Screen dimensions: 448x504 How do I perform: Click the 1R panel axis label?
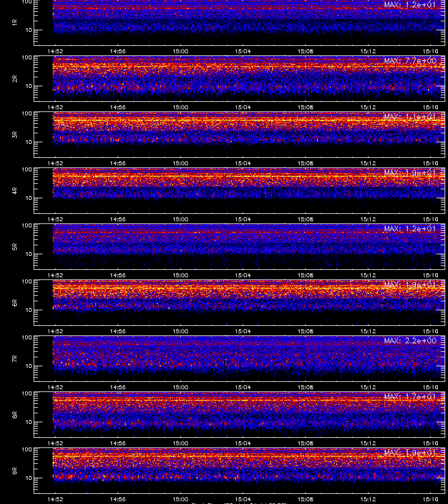(x=15, y=22)
